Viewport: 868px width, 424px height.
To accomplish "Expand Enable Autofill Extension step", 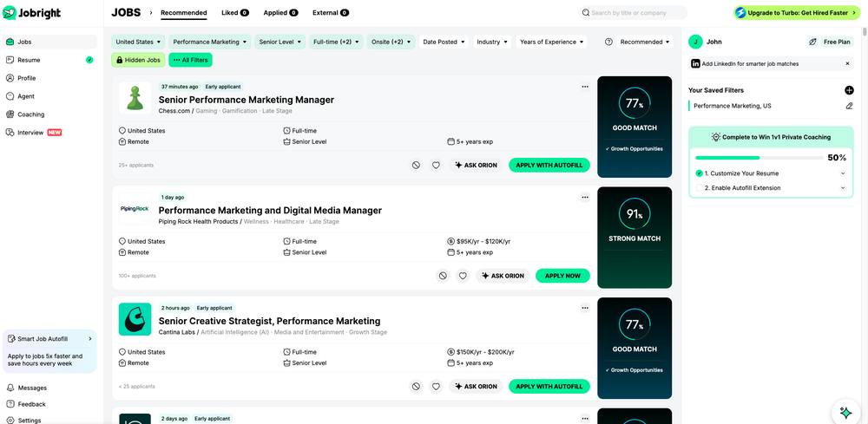I will point(843,188).
